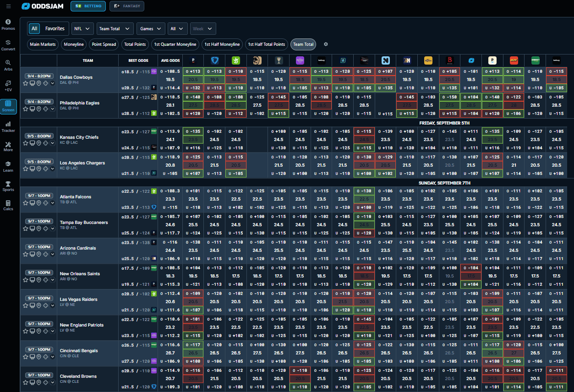Image resolution: width=574 pixels, height=392 pixels.
Task: Open the All dropdown next to Games
Action: click(x=178, y=28)
